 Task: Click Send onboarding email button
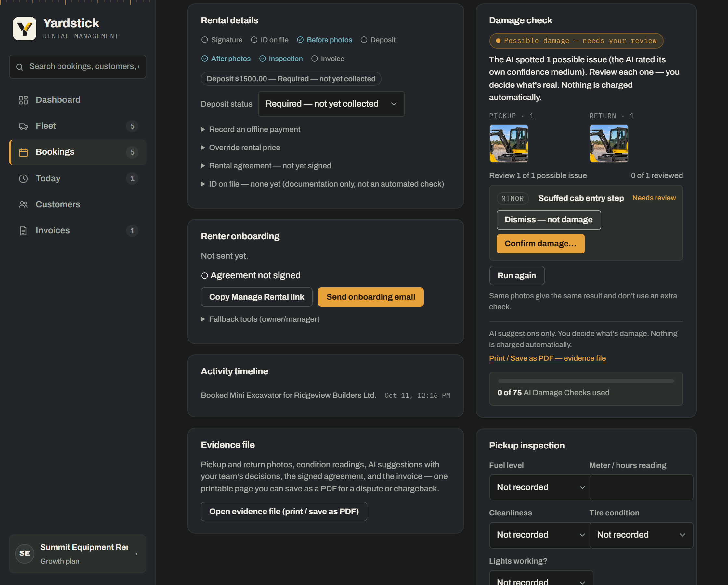click(371, 297)
